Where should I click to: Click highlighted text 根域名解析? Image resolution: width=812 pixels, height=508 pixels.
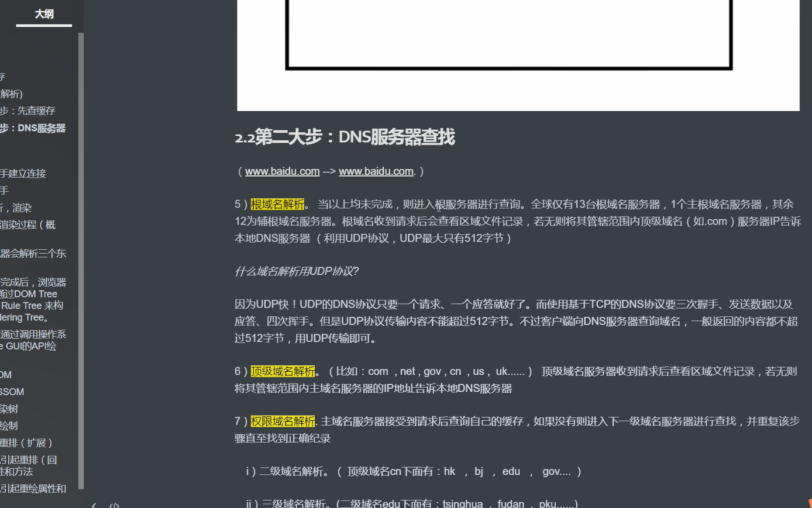[x=277, y=204]
